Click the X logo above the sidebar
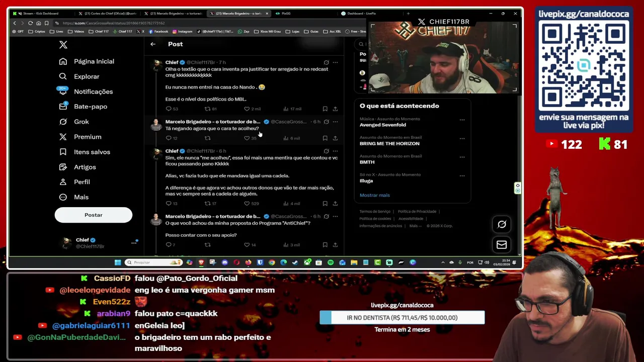This screenshot has width=644, height=362. [63, 45]
